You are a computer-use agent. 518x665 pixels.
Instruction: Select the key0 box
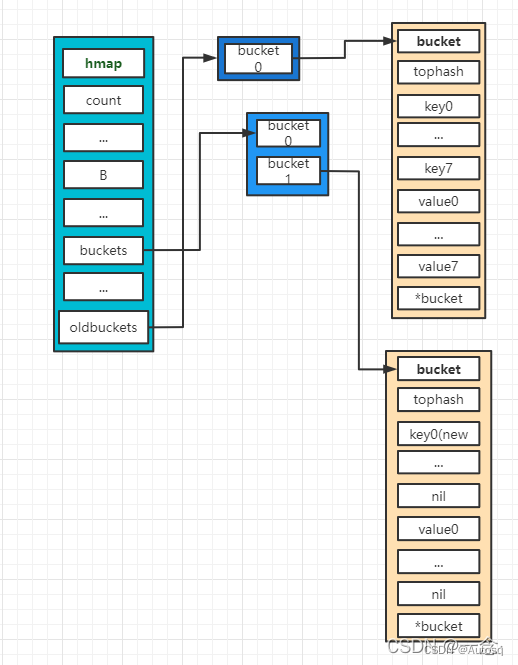click(439, 106)
